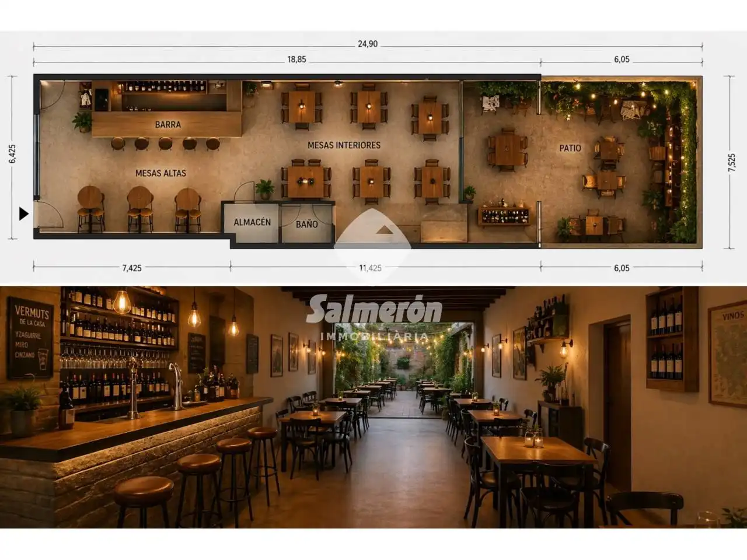Select the BARRA label on the floor plan
This screenshot has height=560, width=747.
[x=167, y=125]
